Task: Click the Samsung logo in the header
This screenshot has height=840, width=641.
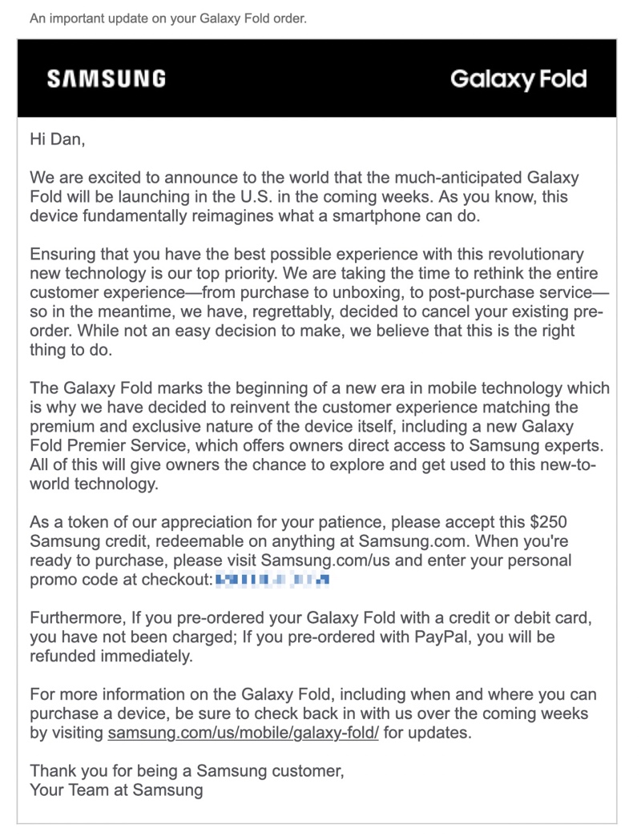Action: click(107, 78)
